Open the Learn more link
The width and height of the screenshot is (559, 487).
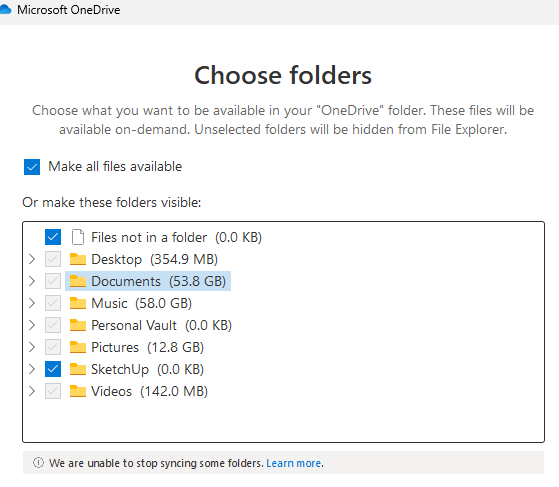pos(294,463)
